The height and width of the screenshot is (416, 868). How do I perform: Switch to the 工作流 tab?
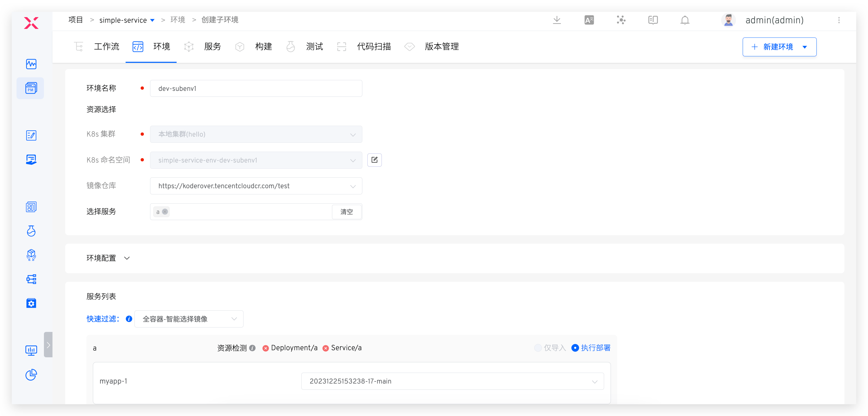click(x=97, y=47)
